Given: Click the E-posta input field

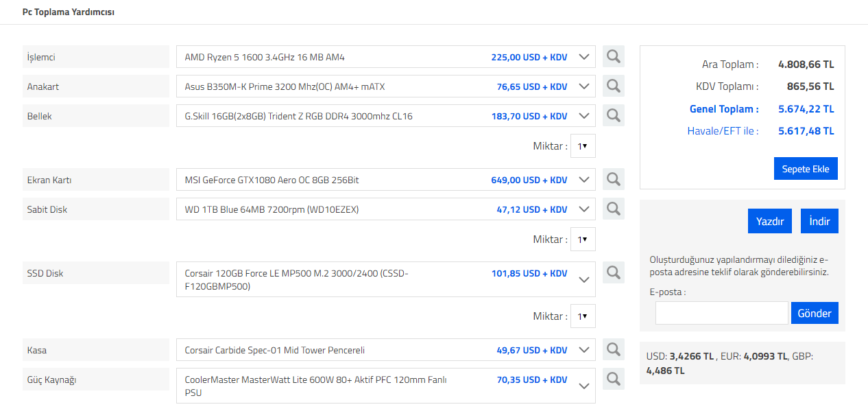Looking at the screenshot, I should (721, 313).
